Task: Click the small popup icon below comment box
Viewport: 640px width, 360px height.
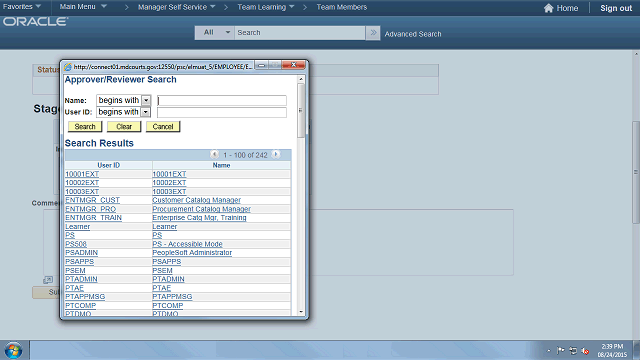Action: [x=48, y=280]
